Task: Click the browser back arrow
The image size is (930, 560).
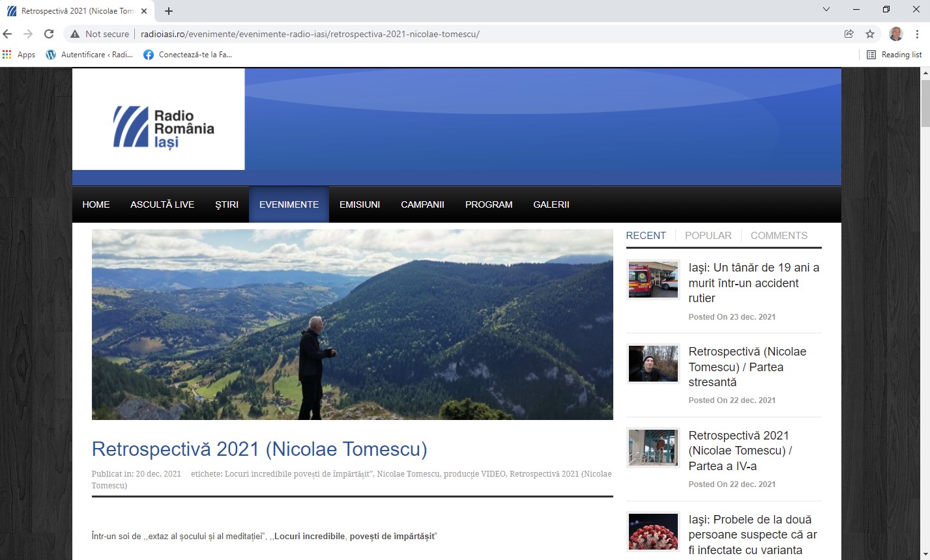Action: [x=8, y=34]
